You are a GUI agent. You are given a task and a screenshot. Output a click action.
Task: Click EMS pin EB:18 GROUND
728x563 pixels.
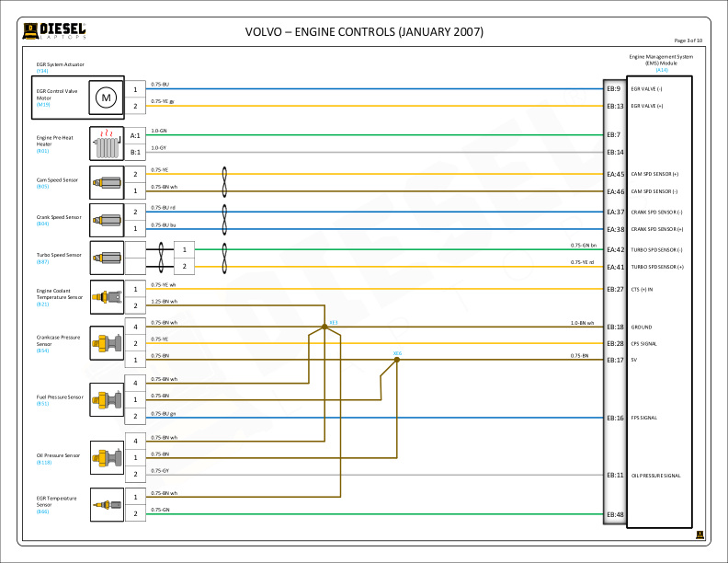point(615,327)
